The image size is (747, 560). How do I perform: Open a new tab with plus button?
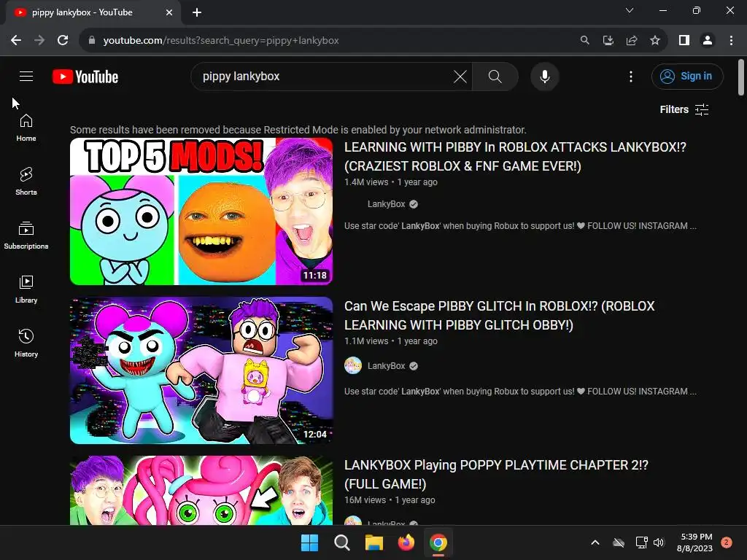point(197,13)
